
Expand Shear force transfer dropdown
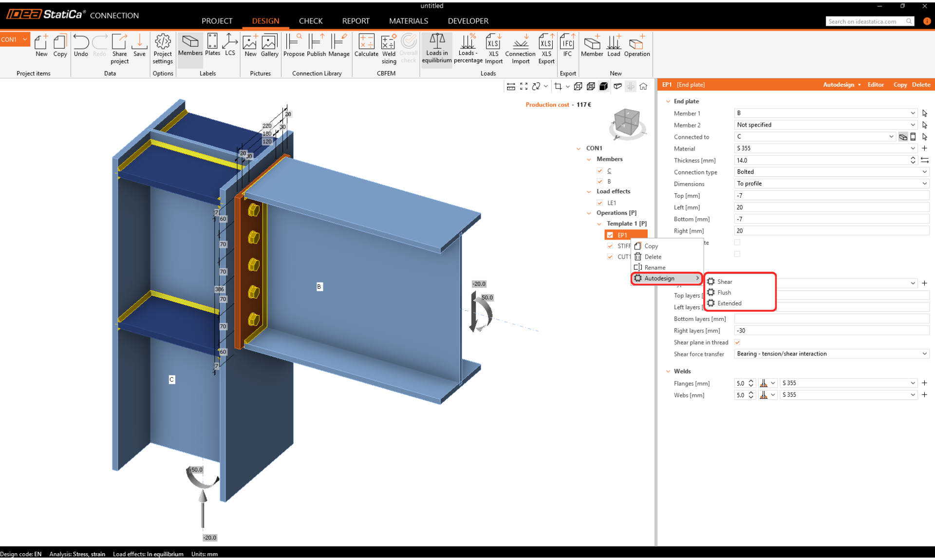(831, 354)
